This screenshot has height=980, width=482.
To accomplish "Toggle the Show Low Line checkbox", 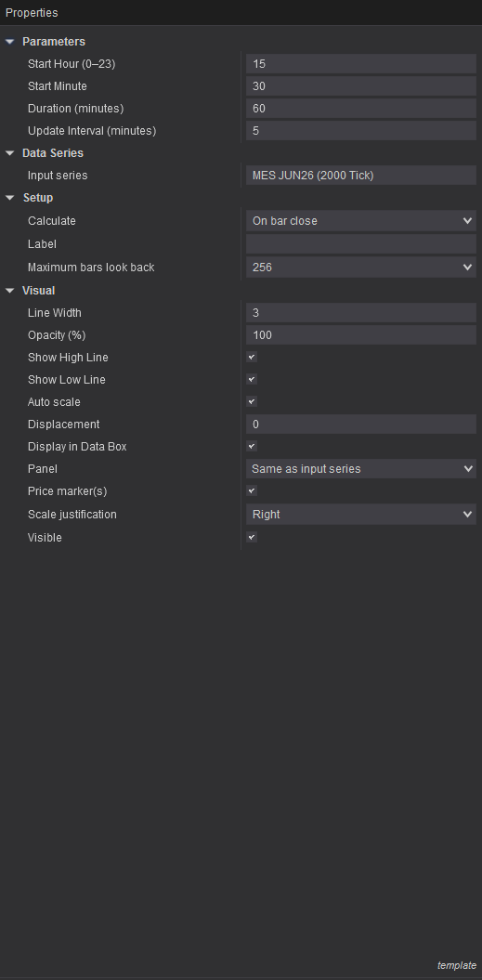I will click(252, 379).
